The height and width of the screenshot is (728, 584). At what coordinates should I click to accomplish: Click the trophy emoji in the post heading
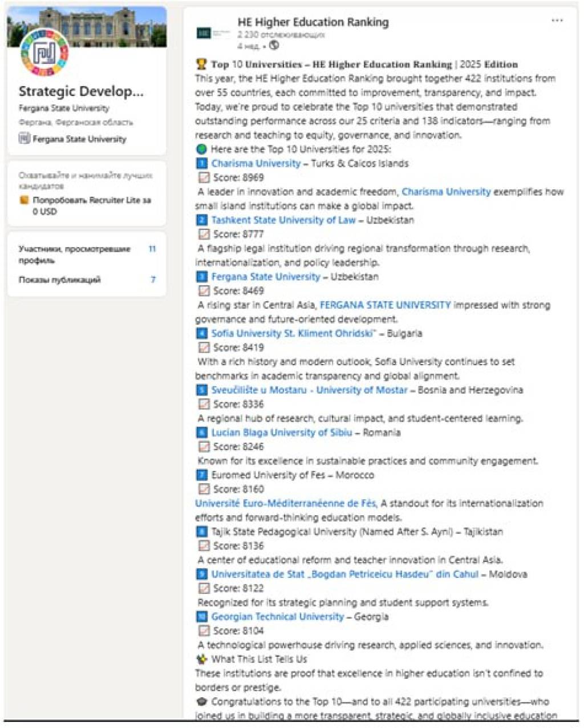(x=201, y=64)
